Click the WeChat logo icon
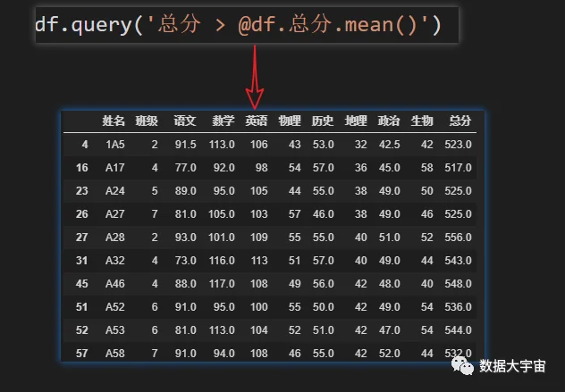The width and height of the screenshot is (565, 392). point(463,366)
